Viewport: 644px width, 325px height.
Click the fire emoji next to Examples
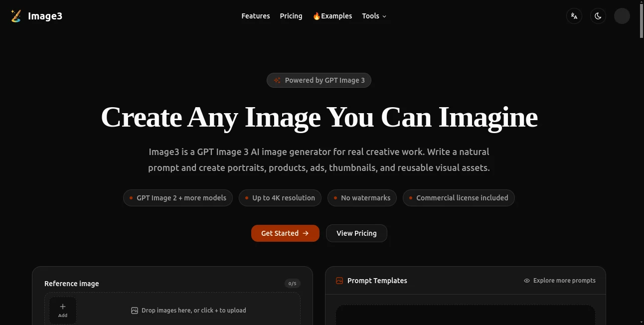[317, 16]
